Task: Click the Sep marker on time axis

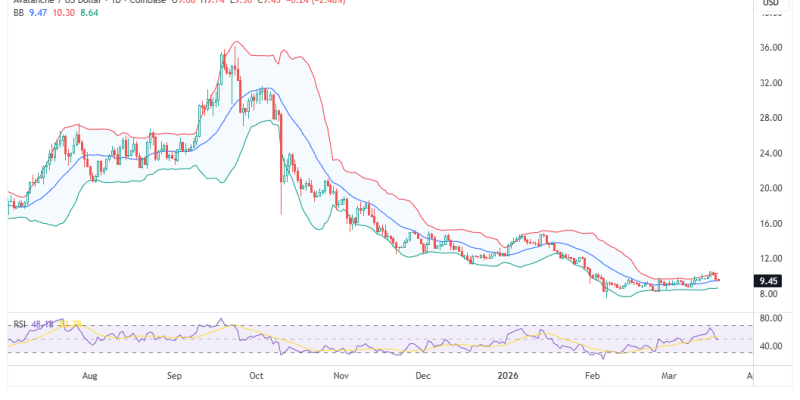Action: pos(174,377)
